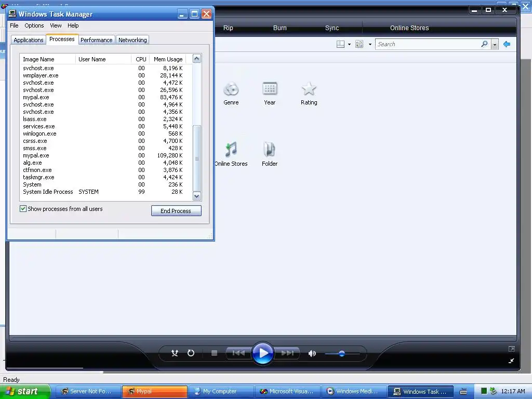Mute the Media Player speaker icon

(312, 353)
